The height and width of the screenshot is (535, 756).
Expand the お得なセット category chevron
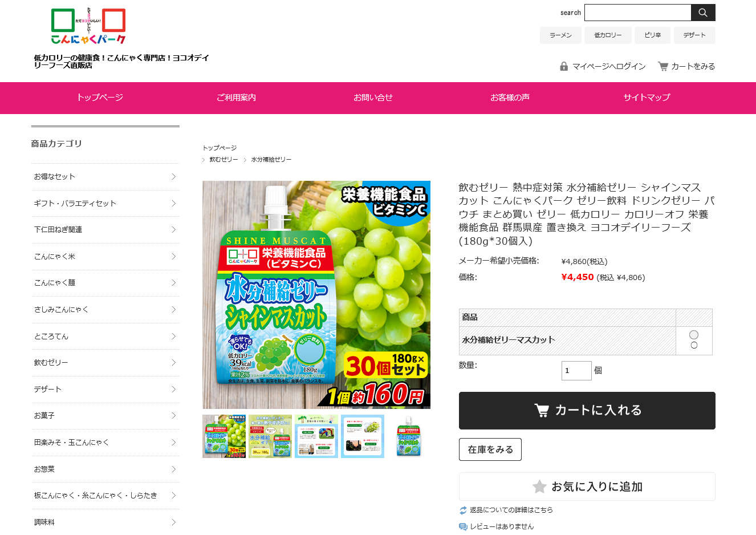coord(174,177)
